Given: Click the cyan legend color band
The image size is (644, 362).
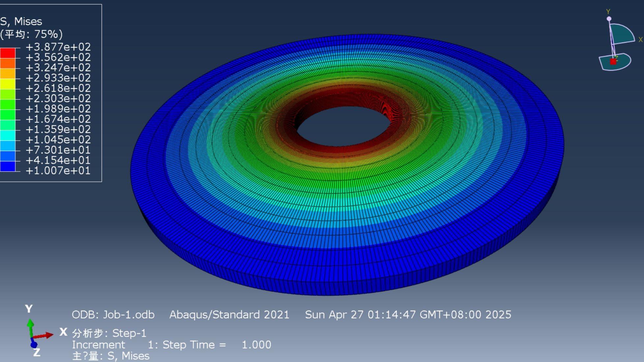Looking at the screenshot, I should (x=8, y=135).
